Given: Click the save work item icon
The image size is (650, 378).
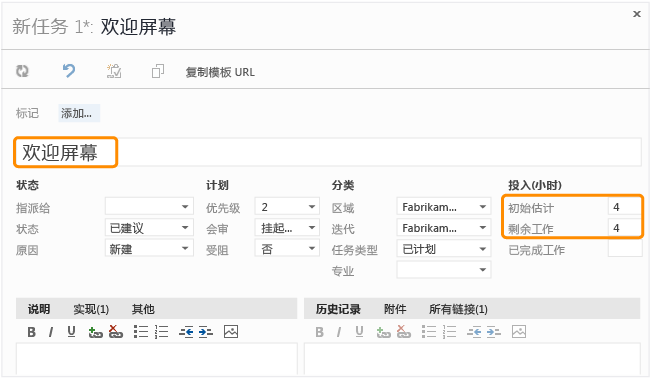Looking at the screenshot, I should [x=114, y=71].
